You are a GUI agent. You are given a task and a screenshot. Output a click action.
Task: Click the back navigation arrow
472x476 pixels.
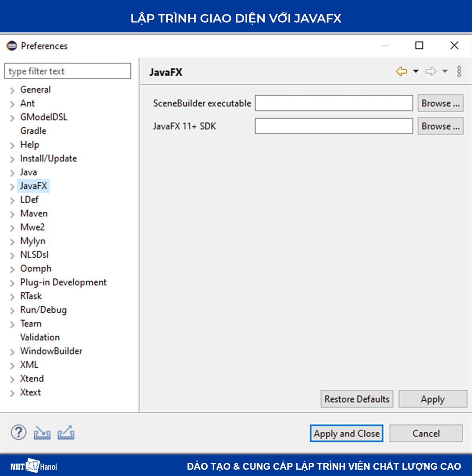[x=401, y=71]
